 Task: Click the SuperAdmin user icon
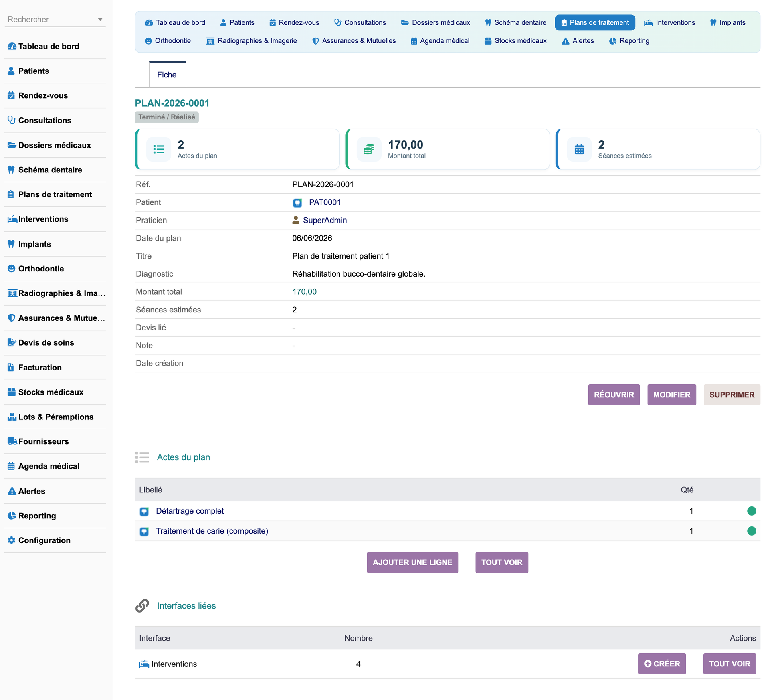[296, 220]
